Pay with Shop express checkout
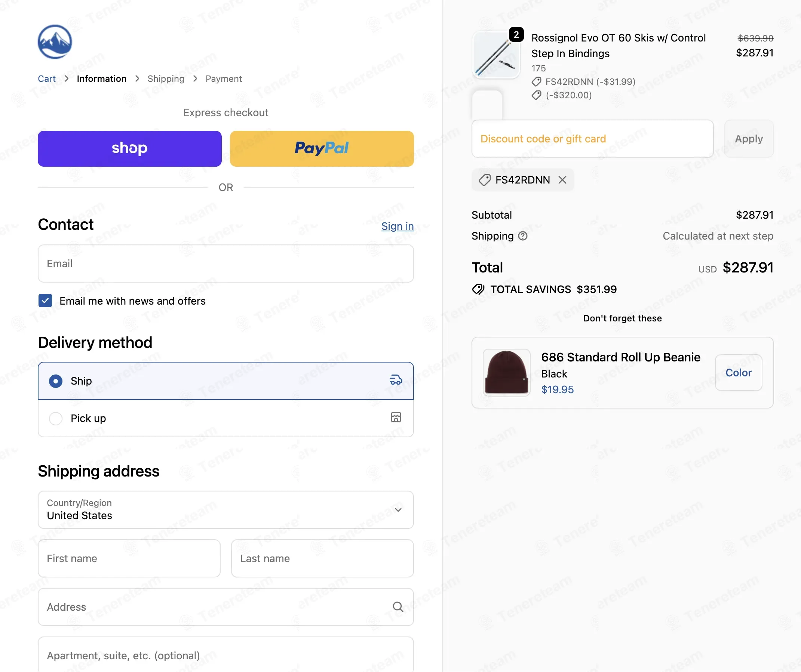Image resolution: width=801 pixels, height=672 pixels. click(x=129, y=148)
